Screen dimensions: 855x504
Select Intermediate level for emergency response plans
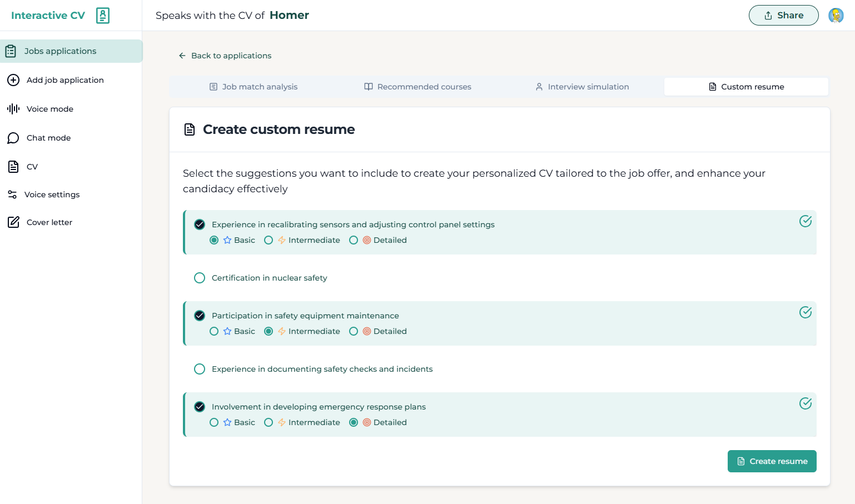269,422
